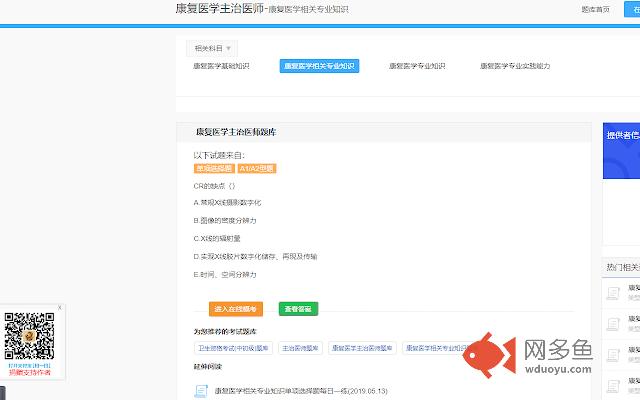Select the highlighted 康复医学相关专业知识 tab
The image size is (640, 400).
[x=319, y=66]
